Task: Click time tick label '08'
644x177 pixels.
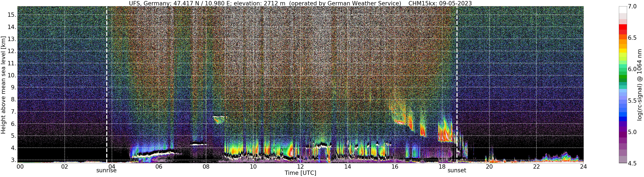Action: tap(206, 166)
